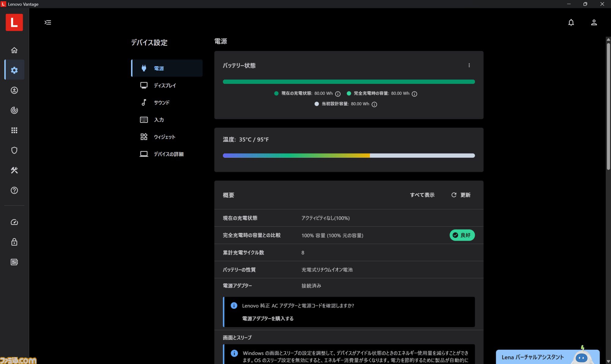The width and height of the screenshot is (611, 364).
Task: Show info for 現在の充電状態 value
Action: coord(338,94)
